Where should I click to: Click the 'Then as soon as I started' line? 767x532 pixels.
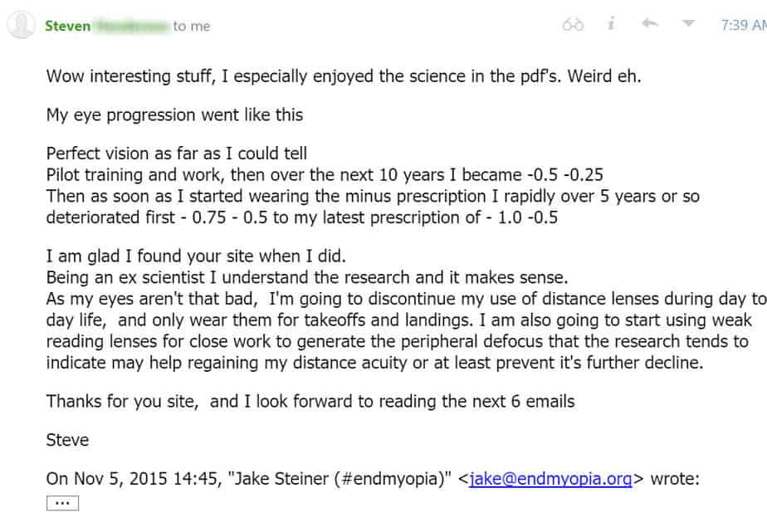click(373, 196)
